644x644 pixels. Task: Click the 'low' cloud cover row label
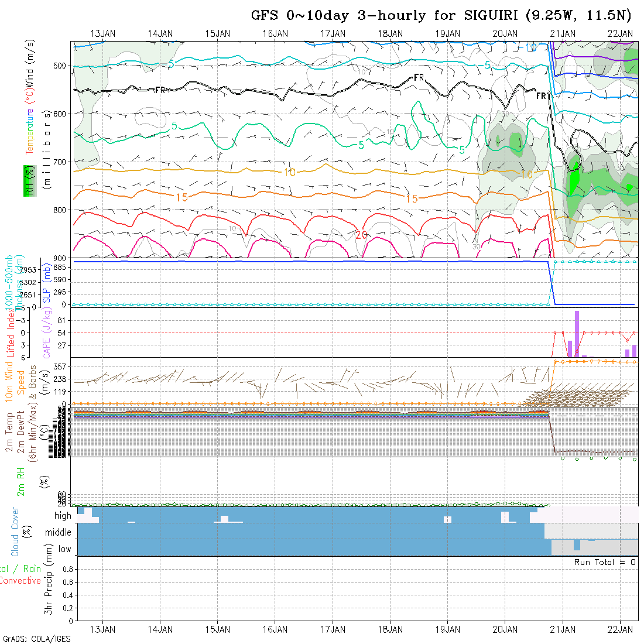64,549
